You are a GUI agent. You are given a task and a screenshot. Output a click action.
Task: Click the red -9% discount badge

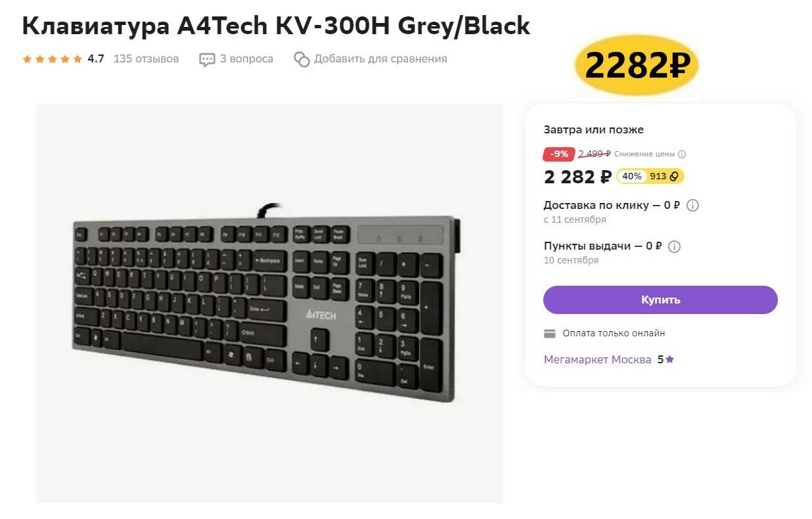point(559,154)
